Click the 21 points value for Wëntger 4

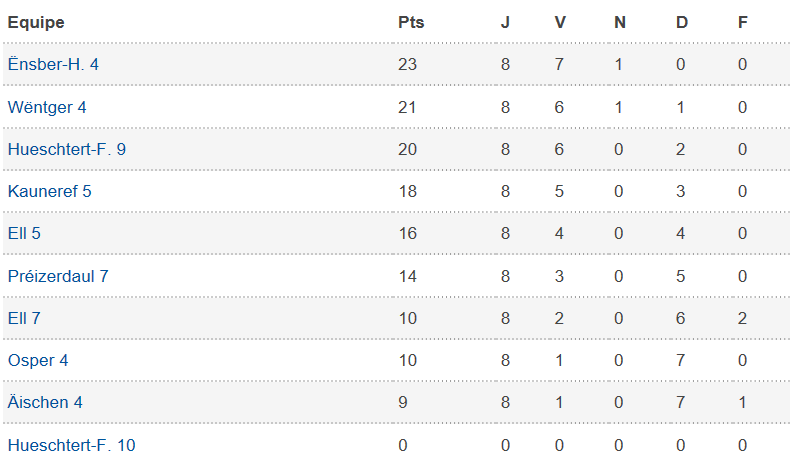[x=407, y=107]
